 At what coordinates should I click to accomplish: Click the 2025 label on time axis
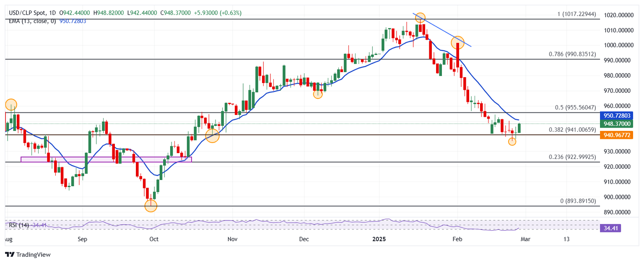click(x=380, y=239)
